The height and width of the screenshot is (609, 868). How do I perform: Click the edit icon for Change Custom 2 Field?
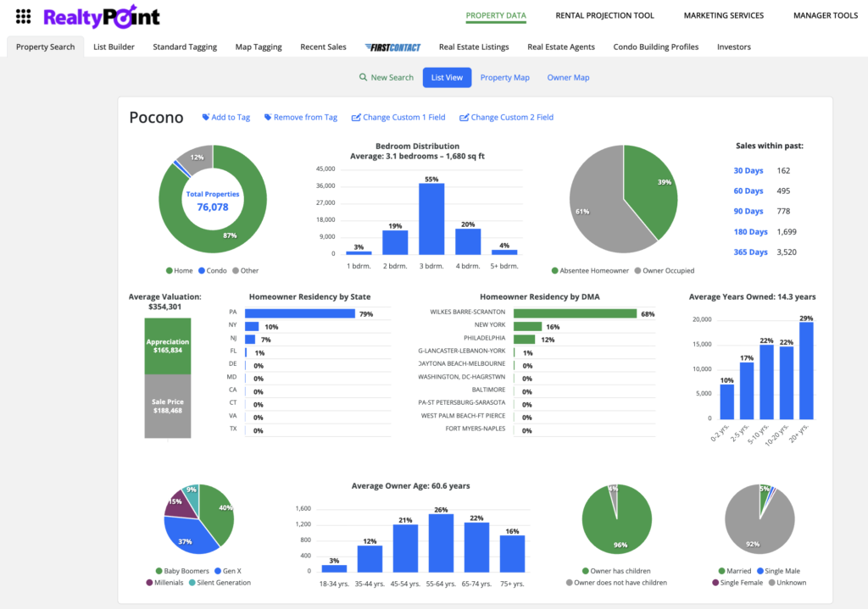click(x=464, y=118)
